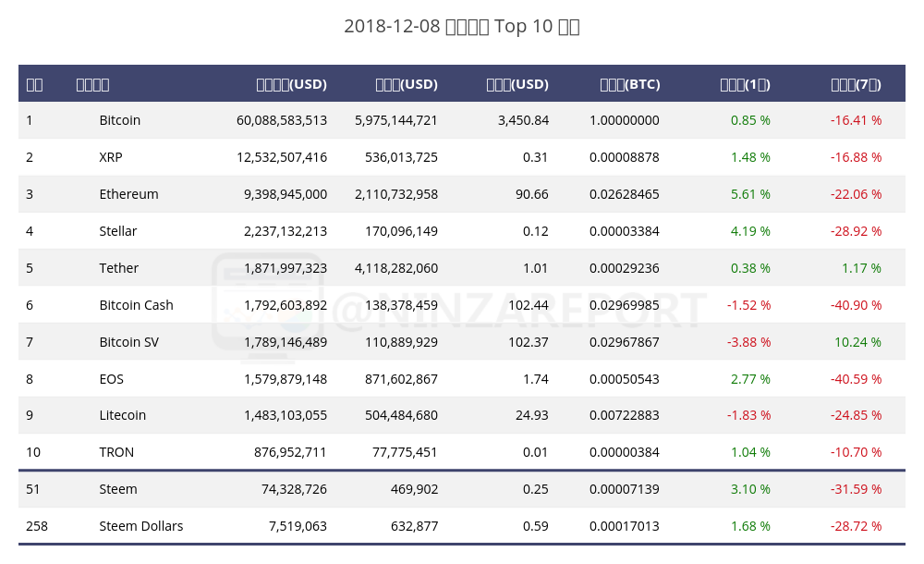Screen dimensions: 924x564
Task: Click Ethereum's 7-day change "-22.06 %"
Action: (857, 194)
